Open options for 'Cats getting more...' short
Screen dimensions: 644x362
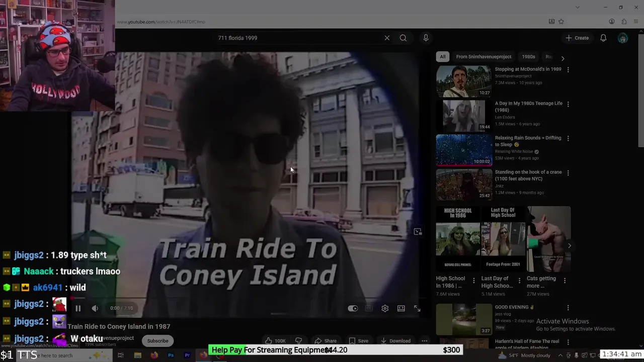click(565, 281)
